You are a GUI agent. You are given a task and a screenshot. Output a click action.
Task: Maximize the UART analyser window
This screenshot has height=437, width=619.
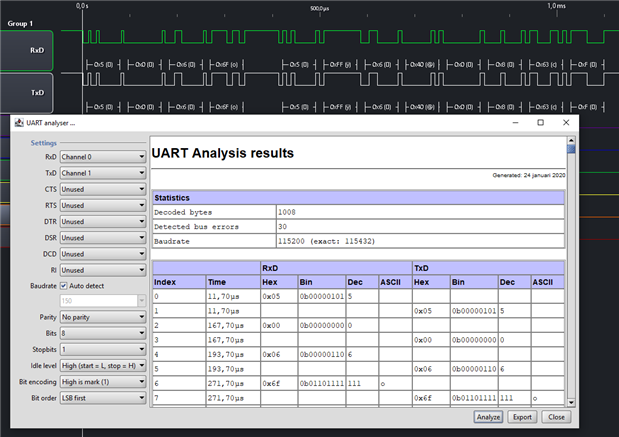(540, 122)
